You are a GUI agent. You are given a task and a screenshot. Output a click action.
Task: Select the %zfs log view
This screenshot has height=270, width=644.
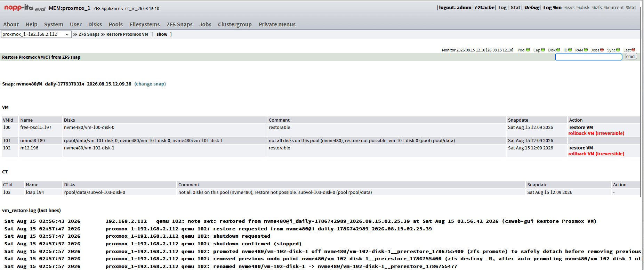(x=597, y=7)
